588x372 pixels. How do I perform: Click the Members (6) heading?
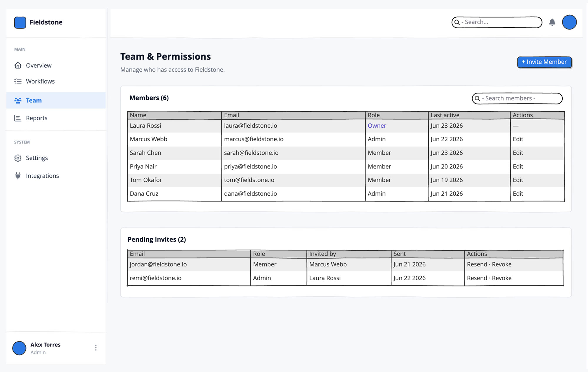tap(149, 98)
